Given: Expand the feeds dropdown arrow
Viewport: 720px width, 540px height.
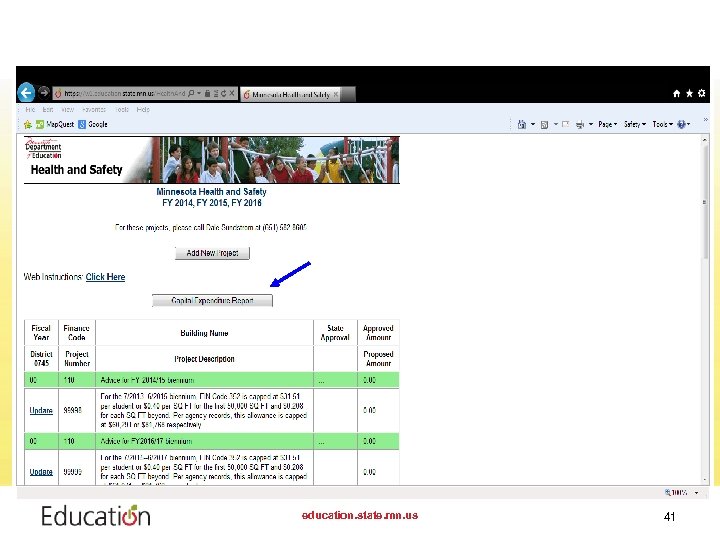Looking at the screenshot, I should [556, 124].
